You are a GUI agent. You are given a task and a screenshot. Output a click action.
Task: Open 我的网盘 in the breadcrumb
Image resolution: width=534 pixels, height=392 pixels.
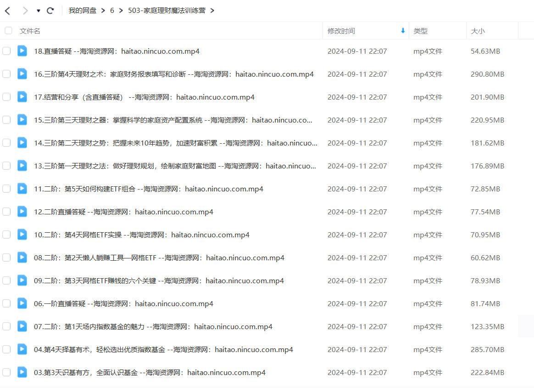[83, 11]
